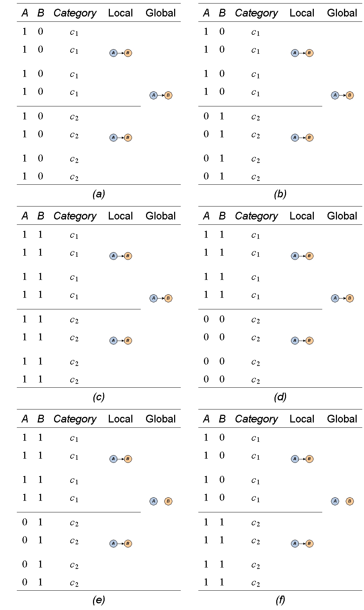Click node A in table (b)'s c1 local graph
The height and width of the screenshot is (610, 364).
click(x=295, y=53)
